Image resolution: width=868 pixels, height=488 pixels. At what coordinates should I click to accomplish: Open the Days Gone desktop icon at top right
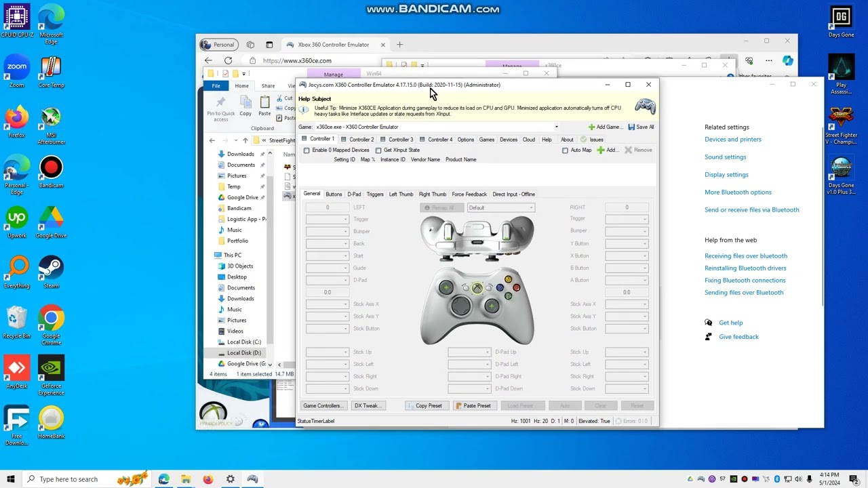841,22
